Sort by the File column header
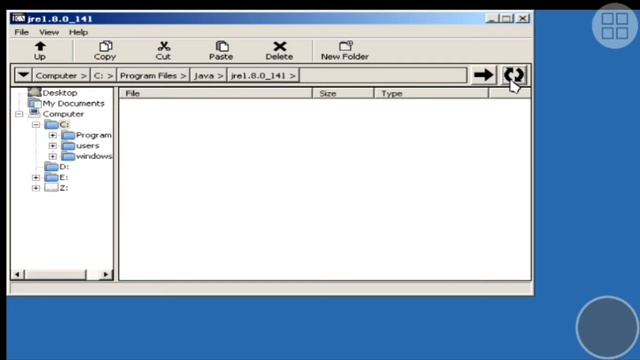This screenshot has width=640, height=360. [216, 93]
